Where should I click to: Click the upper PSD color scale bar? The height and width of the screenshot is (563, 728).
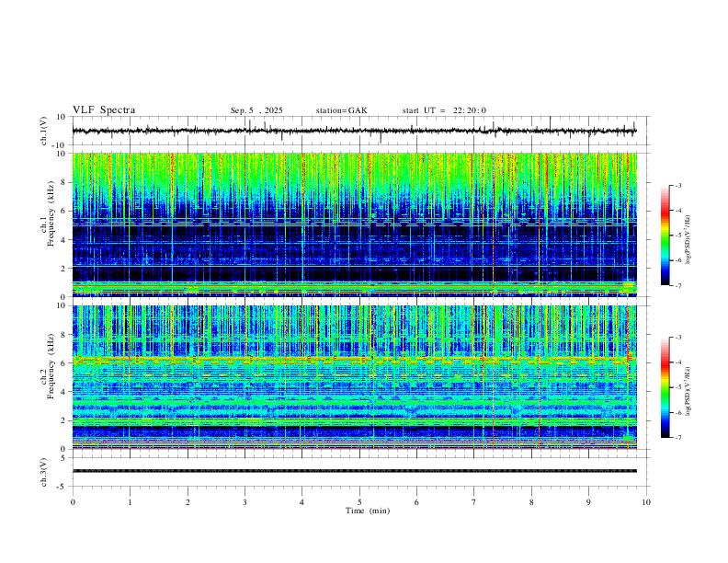(665, 236)
